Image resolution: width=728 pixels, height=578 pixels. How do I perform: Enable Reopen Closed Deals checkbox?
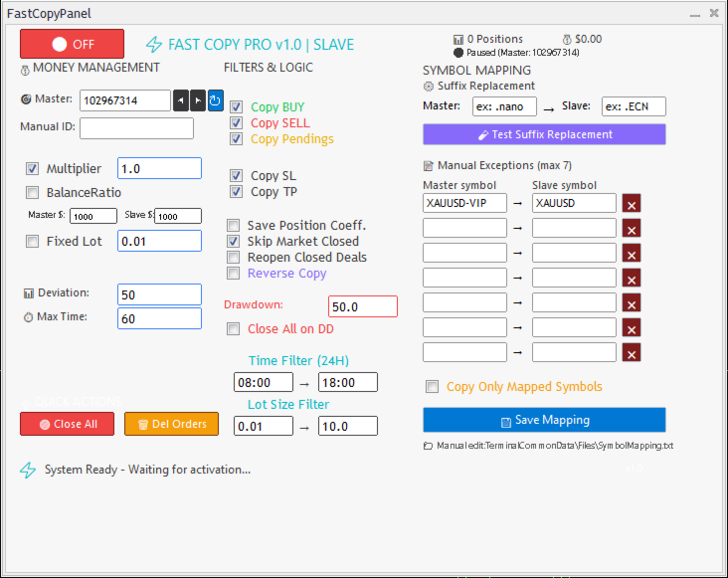click(233, 258)
